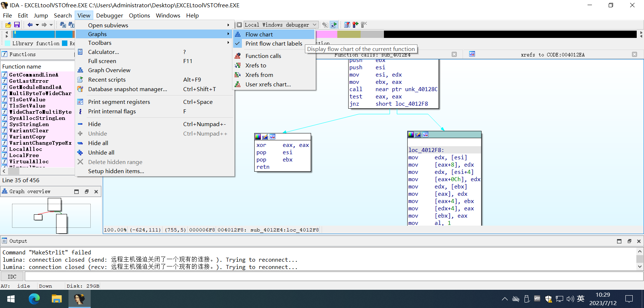644x308 pixels.
Task: Click the Function name column header
Action: [x=37, y=66]
